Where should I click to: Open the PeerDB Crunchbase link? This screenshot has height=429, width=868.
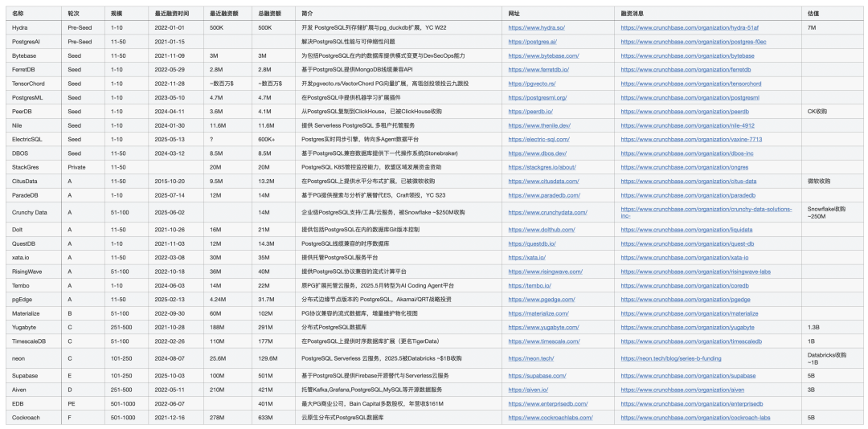(x=684, y=111)
